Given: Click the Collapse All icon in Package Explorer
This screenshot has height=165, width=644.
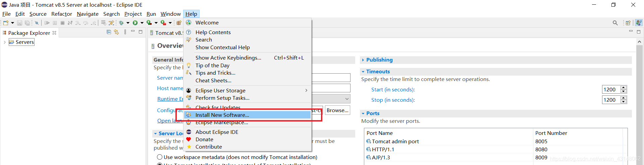Looking at the screenshot, I should [x=109, y=32].
